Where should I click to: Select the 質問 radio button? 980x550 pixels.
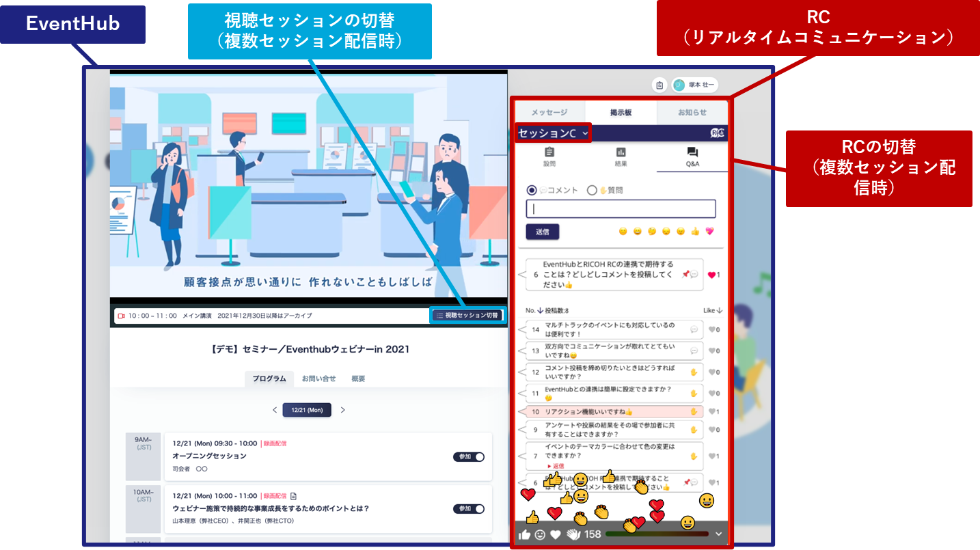tap(592, 190)
